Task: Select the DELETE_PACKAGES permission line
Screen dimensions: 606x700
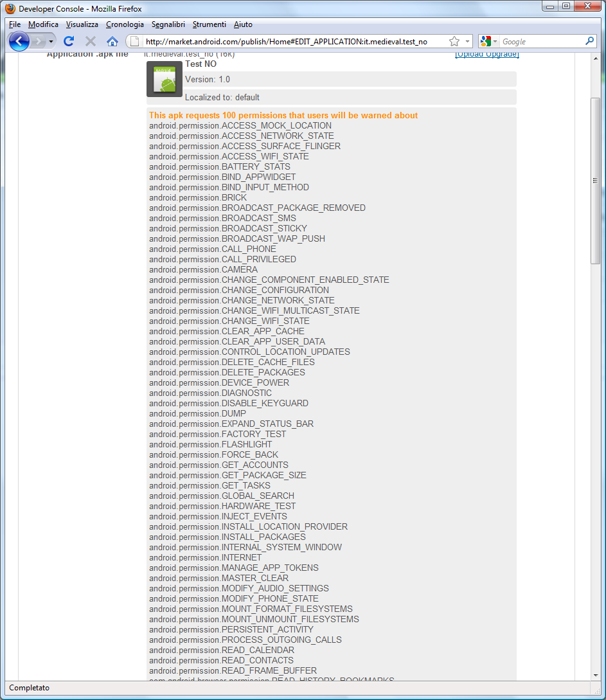Action: click(227, 372)
